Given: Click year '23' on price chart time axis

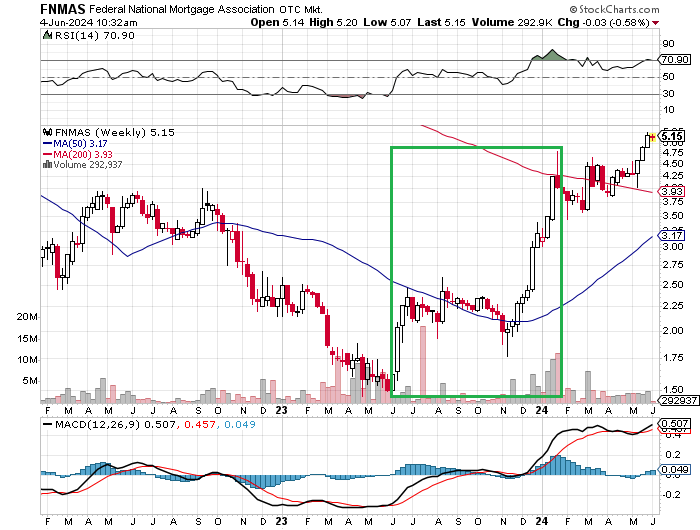Looking at the screenshot, I should tap(281, 410).
